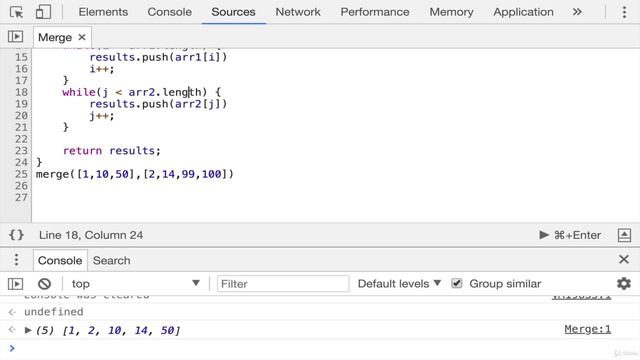Image resolution: width=640 pixels, height=360 pixels.
Task: Open the console drawer three-dot menu
Action: (16, 260)
